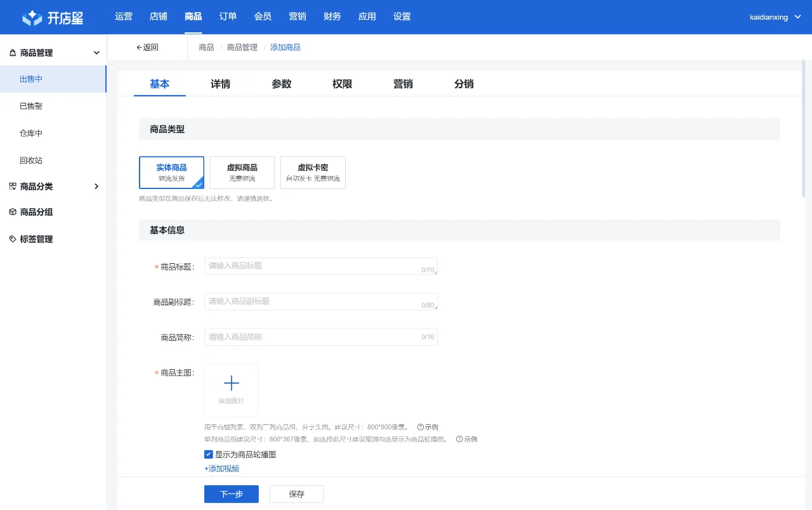The image size is (812, 510).
Task: Uncheck 显示为商品轮播图 checkbox
Action: coord(209,454)
